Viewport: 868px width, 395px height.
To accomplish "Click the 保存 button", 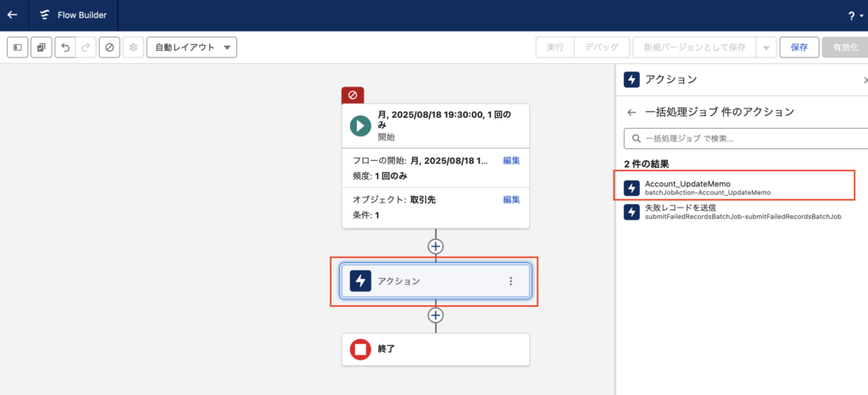I will (798, 47).
